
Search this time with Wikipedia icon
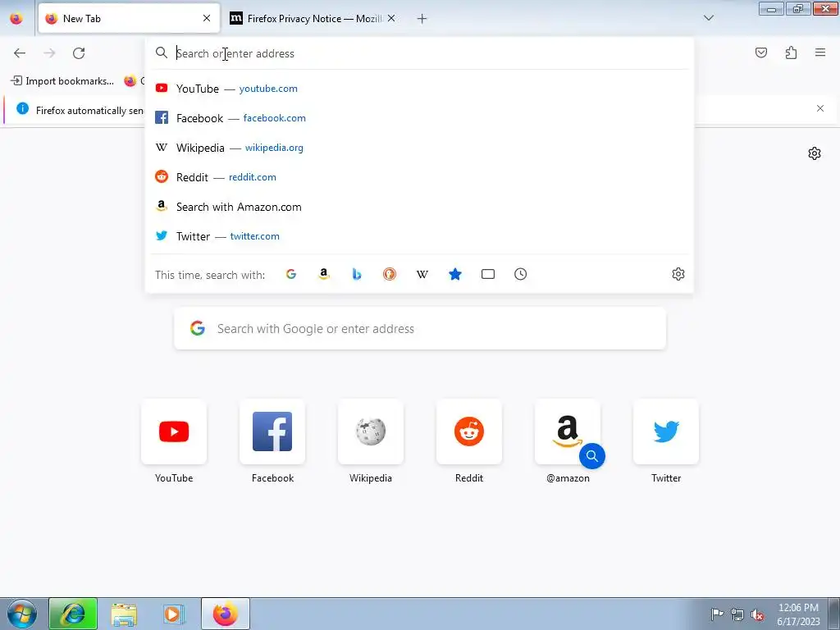click(422, 274)
